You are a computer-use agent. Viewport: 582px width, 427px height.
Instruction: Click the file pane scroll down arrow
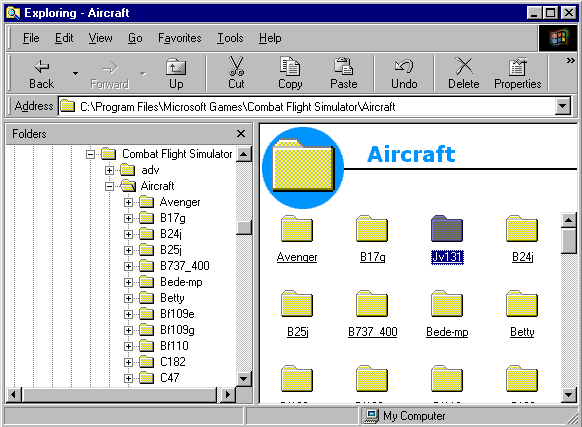[x=569, y=394]
